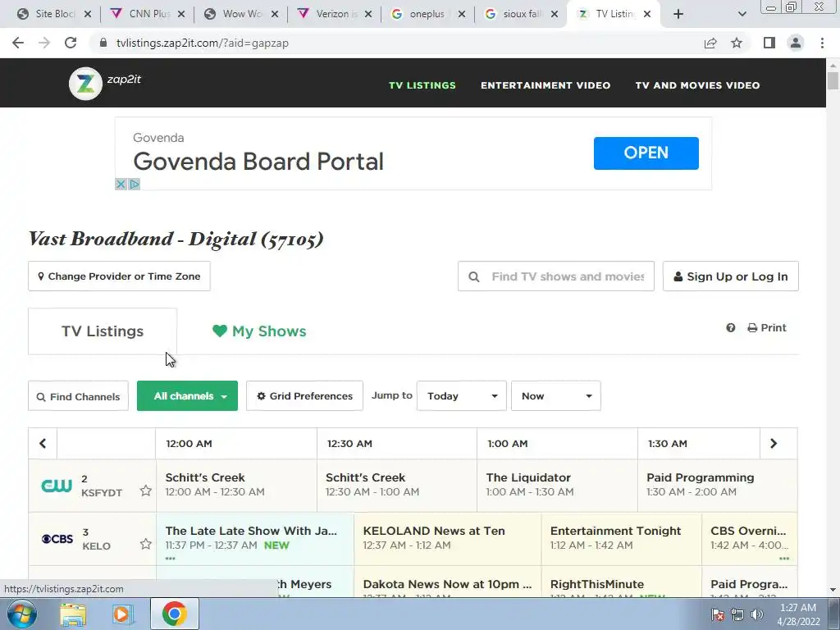Viewport: 840px width, 630px height.
Task: Open ENTERTAINMENT VIDEO nav item
Action: click(546, 85)
